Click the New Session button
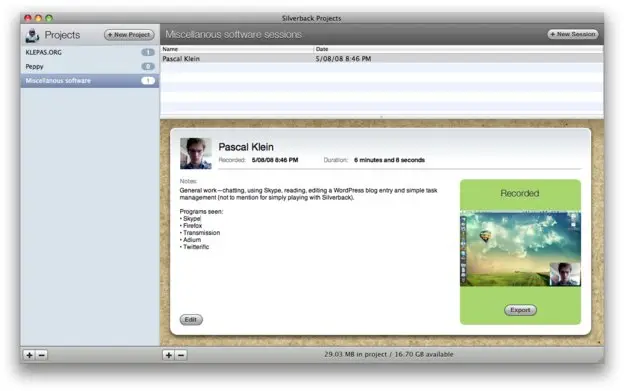This screenshot has width=624, height=391. (573, 34)
